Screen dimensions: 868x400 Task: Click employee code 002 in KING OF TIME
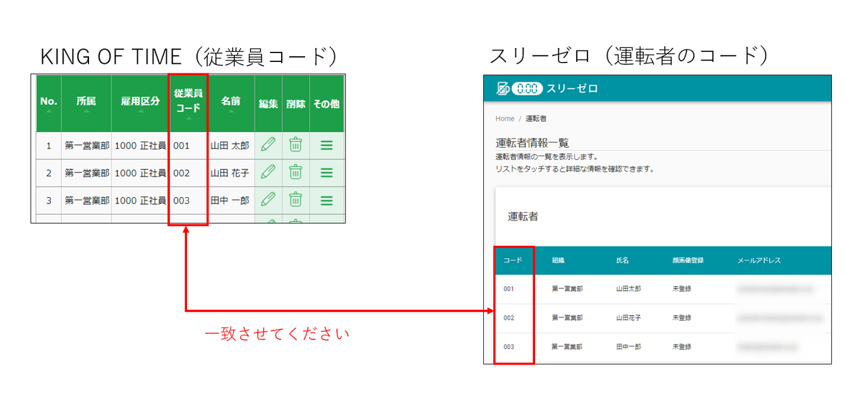point(181,173)
